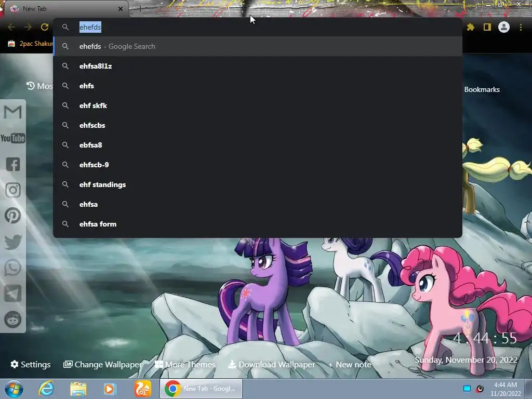Click Change Wallpaper
The height and width of the screenshot is (399, 532).
click(x=103, y=364)
